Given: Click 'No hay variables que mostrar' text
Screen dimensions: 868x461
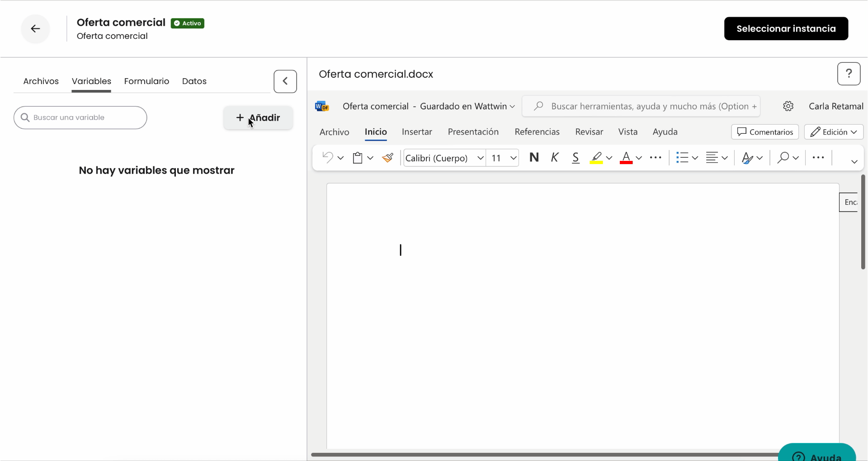Looking at the screenshot, I should pyautogui.click(x=156, y=170).
